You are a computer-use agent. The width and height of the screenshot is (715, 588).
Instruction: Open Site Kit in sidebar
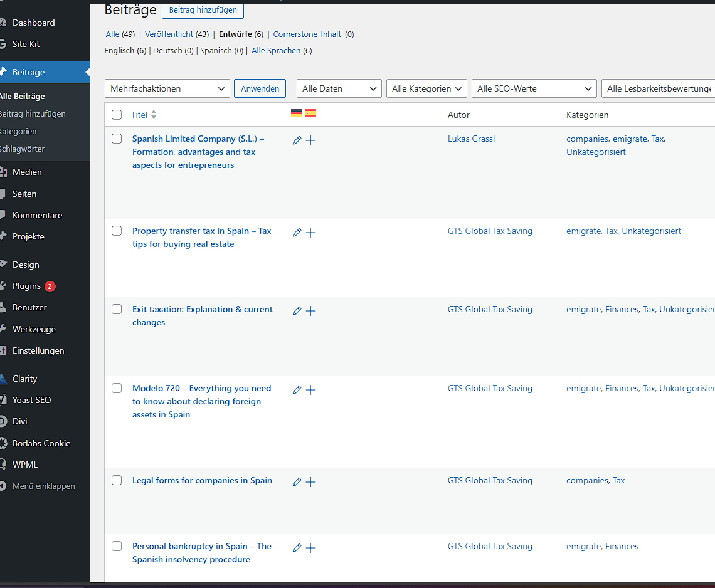26,45
